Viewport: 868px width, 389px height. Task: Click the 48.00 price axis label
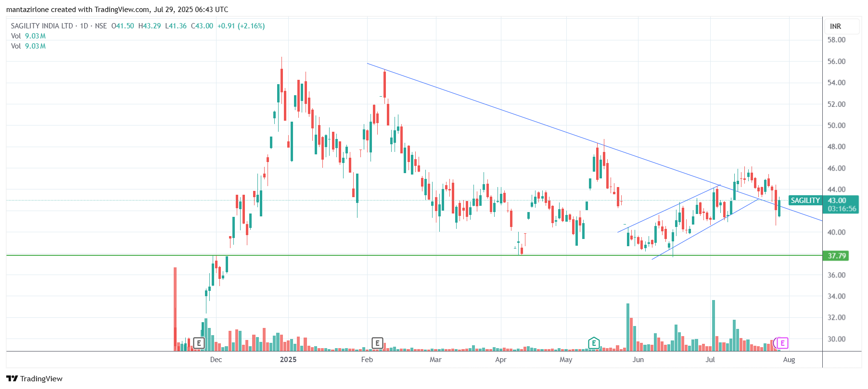click(836, 147)
